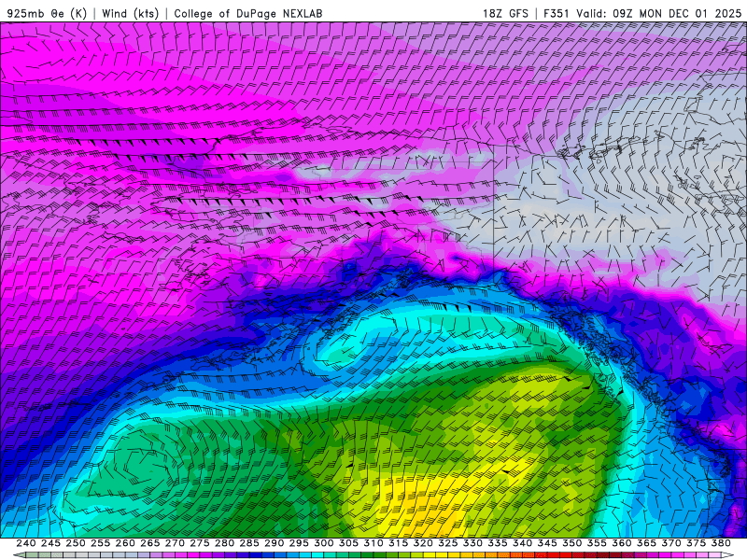Click the 325 color scale label
The width and height of the screenshot is (747, 560).
coord(448,543)
